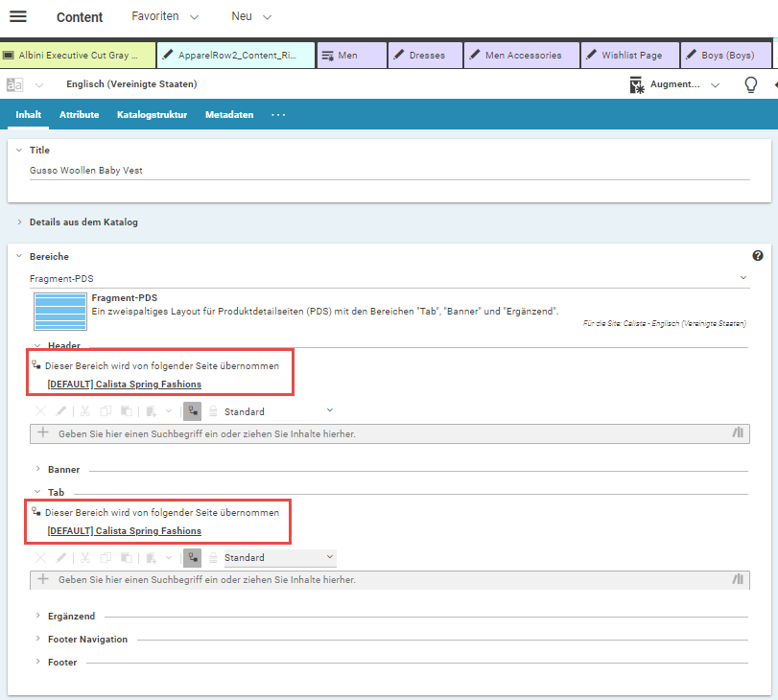Collapse the Title section
Screen dimensions: 778x700
tap(19, 150)
